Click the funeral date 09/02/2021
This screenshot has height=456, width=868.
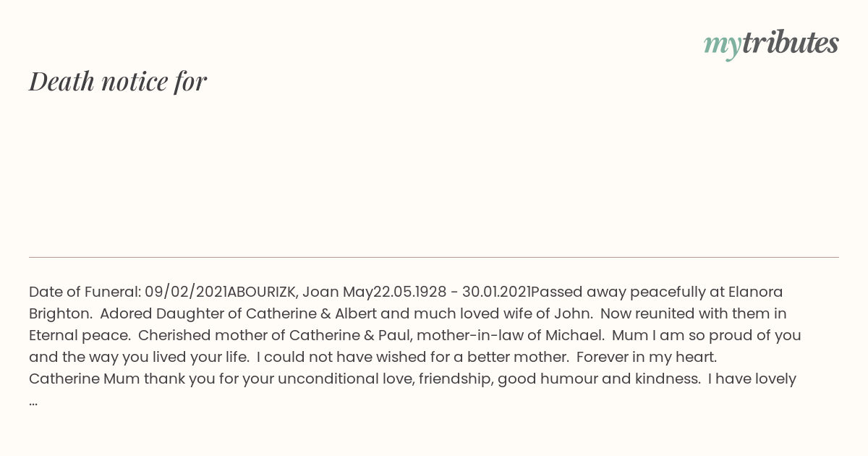pyautogui.click(x=186, y=292)
